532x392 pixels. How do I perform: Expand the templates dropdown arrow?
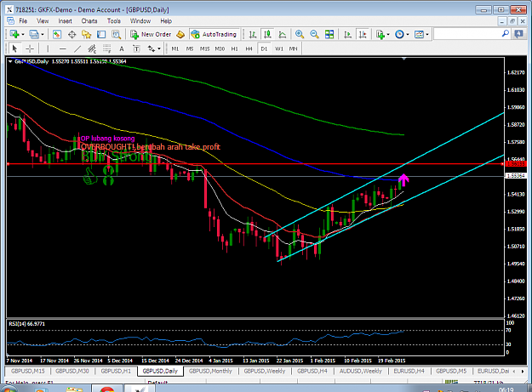427,35
